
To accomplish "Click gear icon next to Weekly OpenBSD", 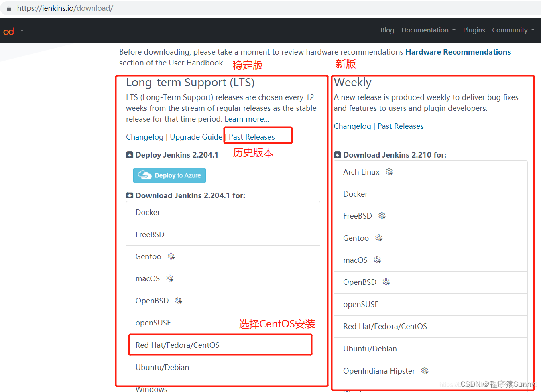I will [386, 282].
